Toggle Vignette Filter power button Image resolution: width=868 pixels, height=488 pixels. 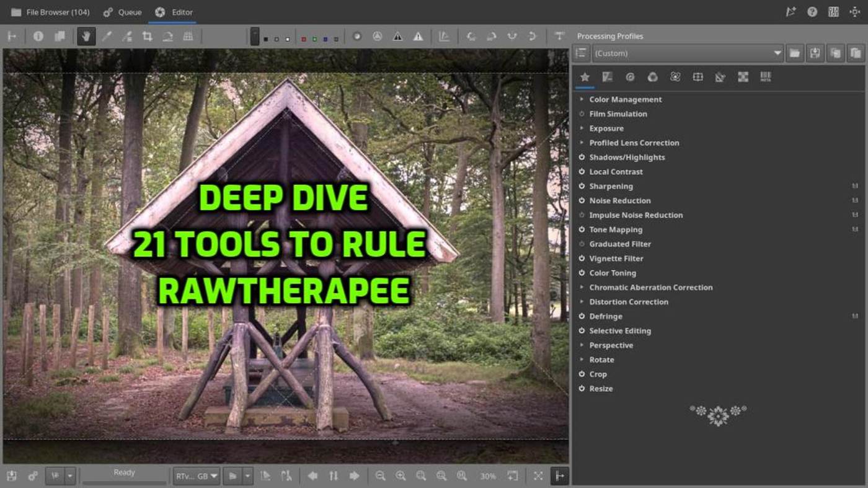click(582, 259)
